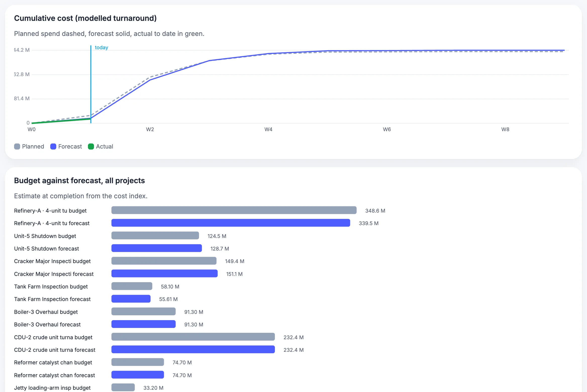Toggle the Forecast legend swatch
Screen dimensions: 587x392
point(53,146)
